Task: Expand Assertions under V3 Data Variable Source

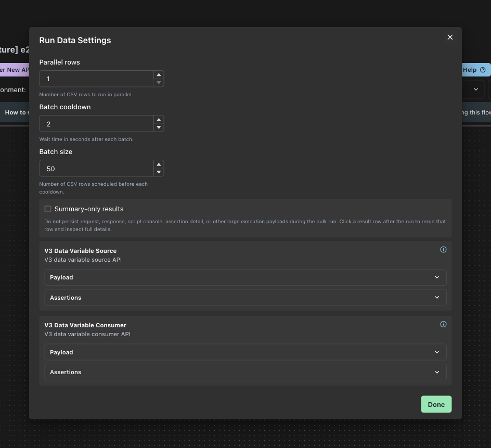Action: coord(245,297)
